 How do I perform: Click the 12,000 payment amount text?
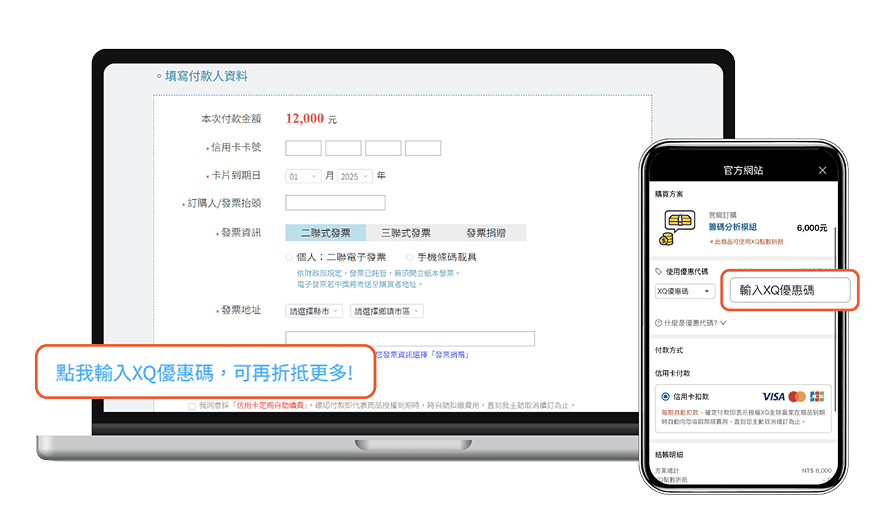pos(305,118)
